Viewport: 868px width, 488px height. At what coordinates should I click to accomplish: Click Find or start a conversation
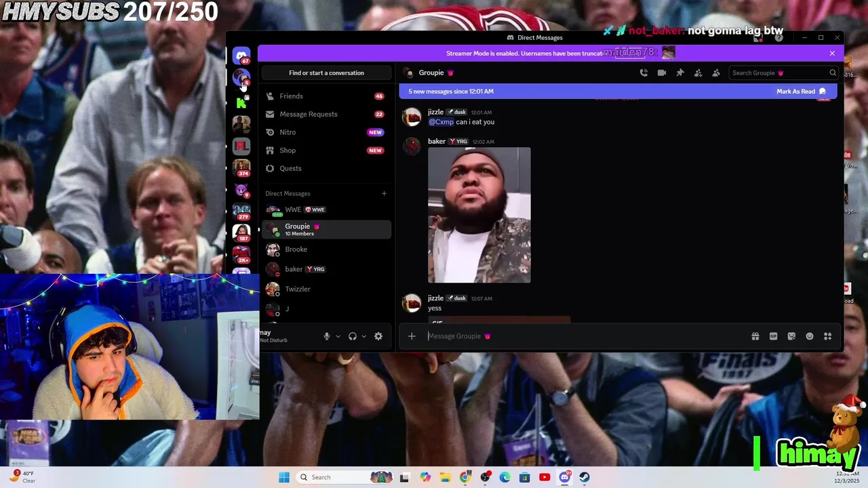pyautogui.click(x=326, y=73)
